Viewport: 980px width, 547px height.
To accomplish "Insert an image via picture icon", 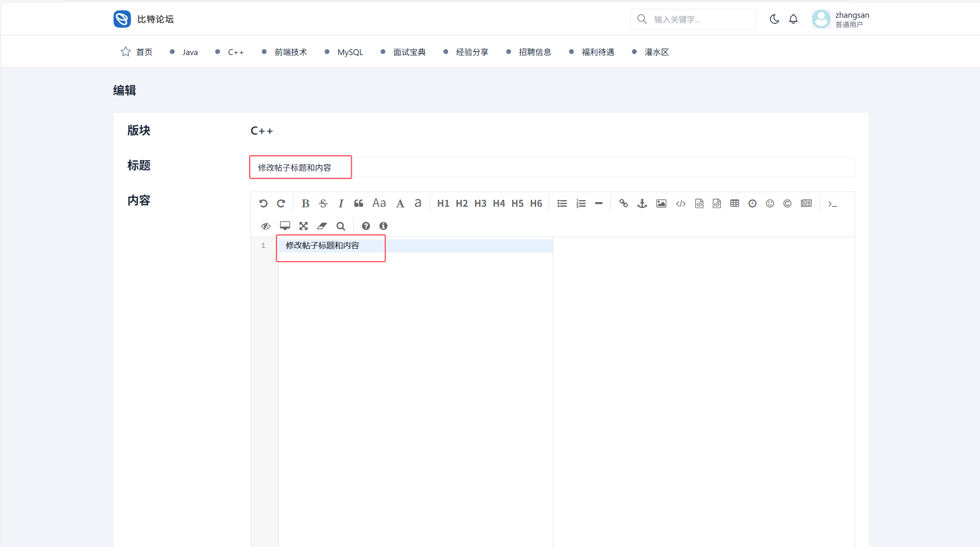I will point(661,203).
